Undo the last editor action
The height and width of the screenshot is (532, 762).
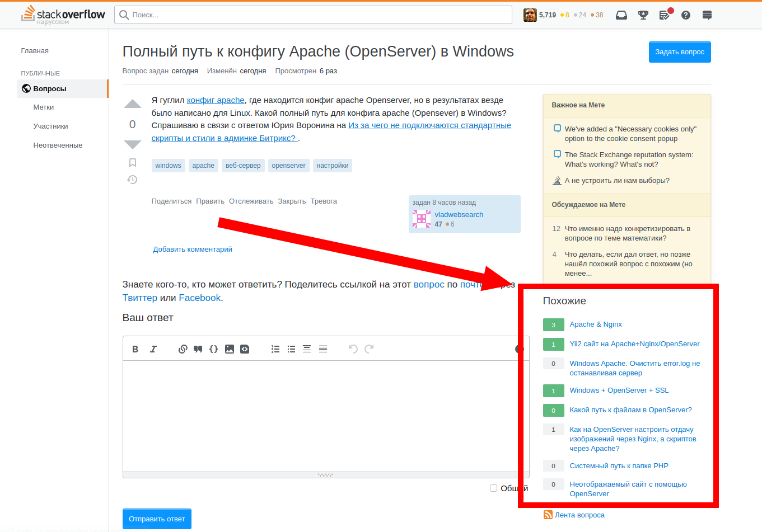coord(353,349)
